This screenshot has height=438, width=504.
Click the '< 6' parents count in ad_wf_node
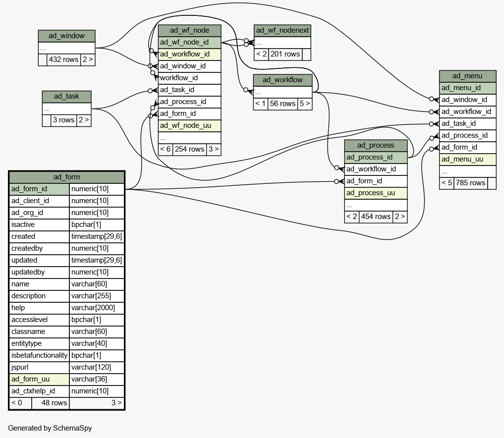[166, 150]
